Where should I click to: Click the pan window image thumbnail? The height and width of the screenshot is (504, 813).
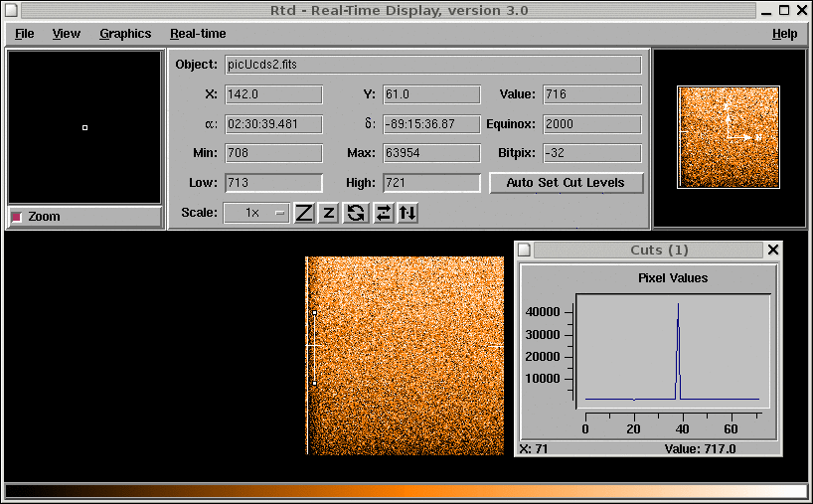click(729, 136)
